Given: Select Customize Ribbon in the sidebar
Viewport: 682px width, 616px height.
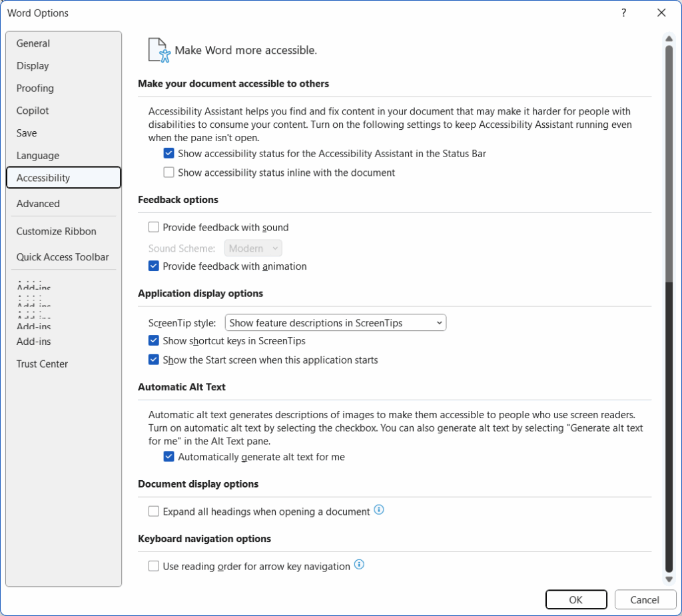Looking at the screenshot, I should 57,232.
